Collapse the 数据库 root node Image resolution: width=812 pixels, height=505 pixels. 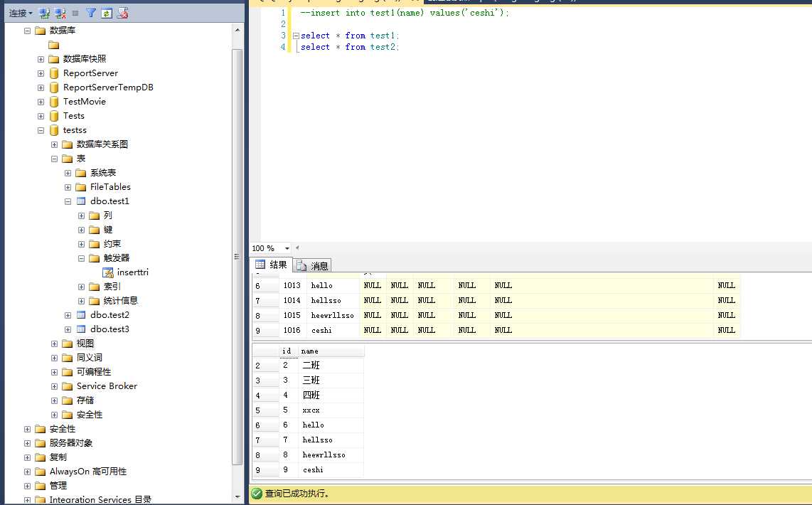[x=28, y=31]
